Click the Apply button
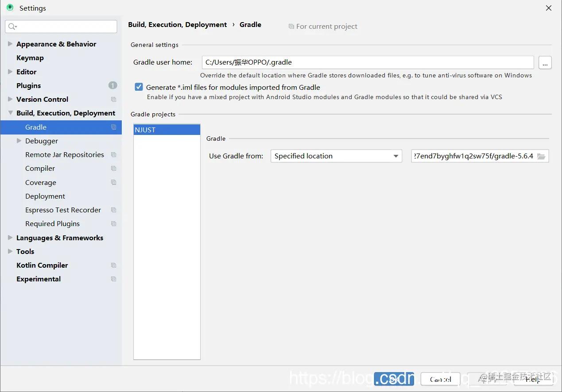Image resolution: width=562 pixels, height=392 pixels. tap(487, 379)
